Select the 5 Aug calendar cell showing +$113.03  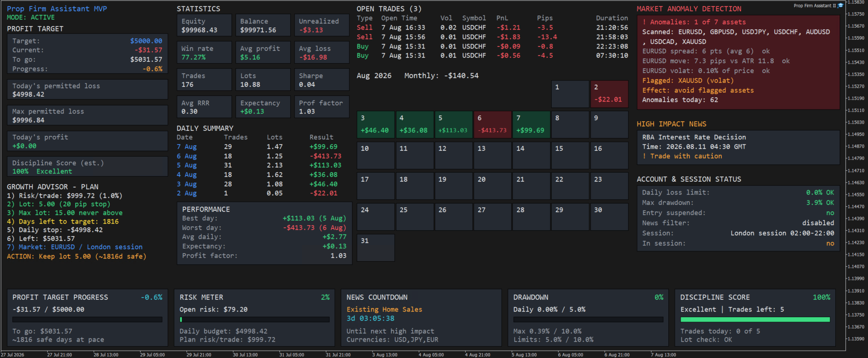(x=453, y=124)
